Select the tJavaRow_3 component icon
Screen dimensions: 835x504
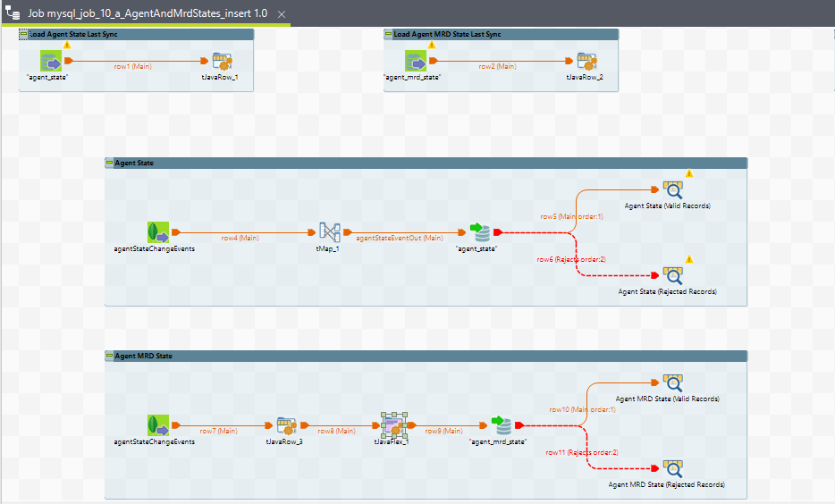286,425
